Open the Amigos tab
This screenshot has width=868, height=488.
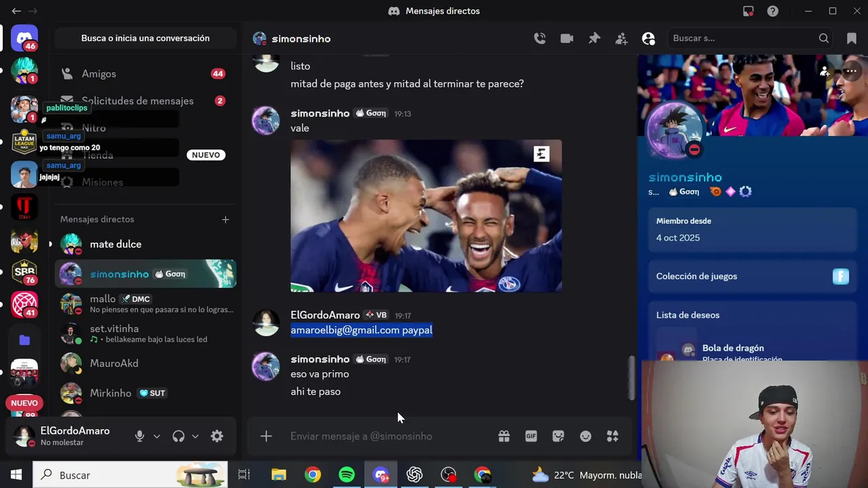[x=146, y=73]
